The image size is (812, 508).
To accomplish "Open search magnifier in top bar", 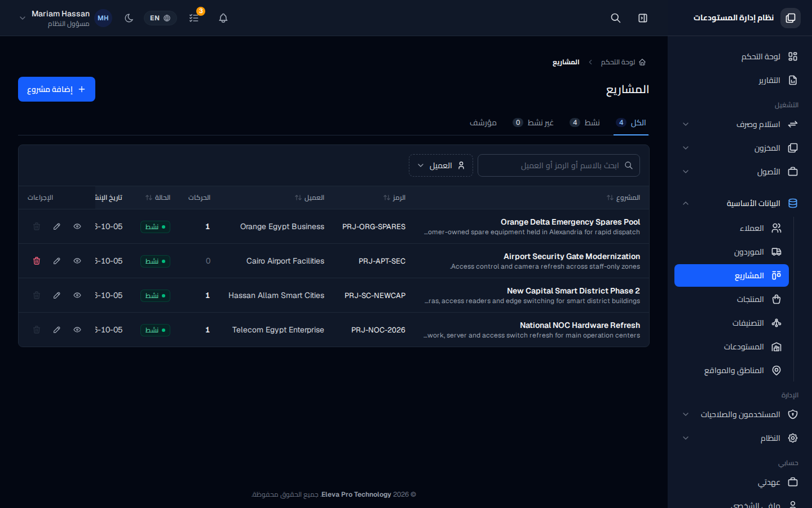I will (x=616, y=18).
